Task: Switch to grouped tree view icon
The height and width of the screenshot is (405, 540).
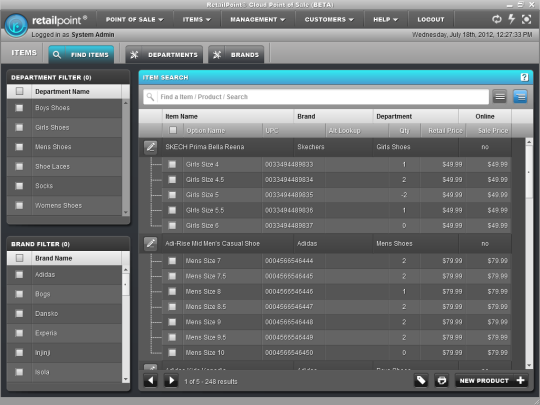Action: pos(520,97)
